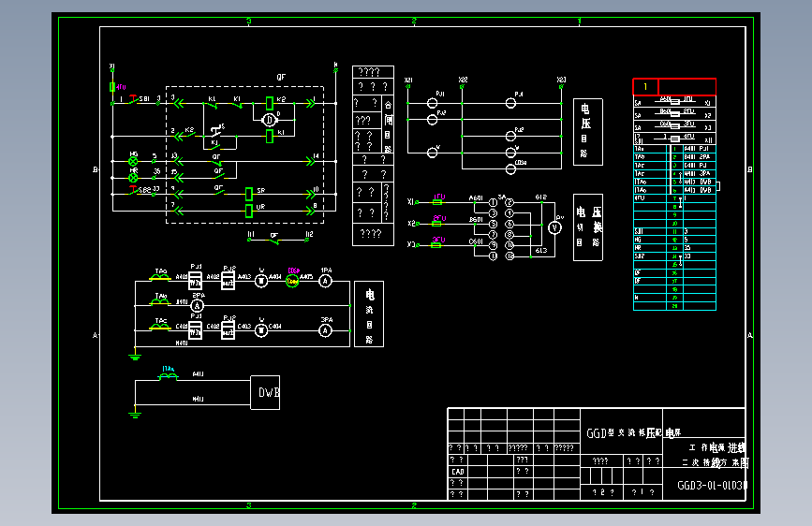Select the 4FU fuse symbol
812x526 pixels.
coord(112,87)
